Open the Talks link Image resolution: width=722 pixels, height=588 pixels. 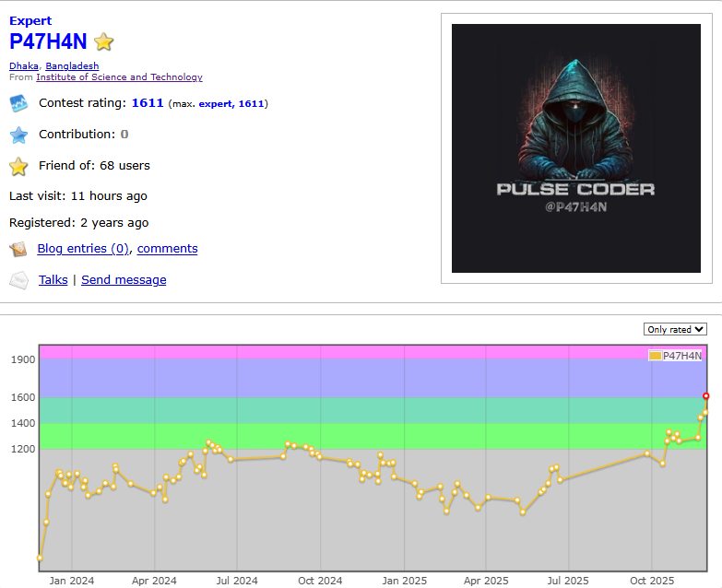pyautogui.click(x=53, y=280)
